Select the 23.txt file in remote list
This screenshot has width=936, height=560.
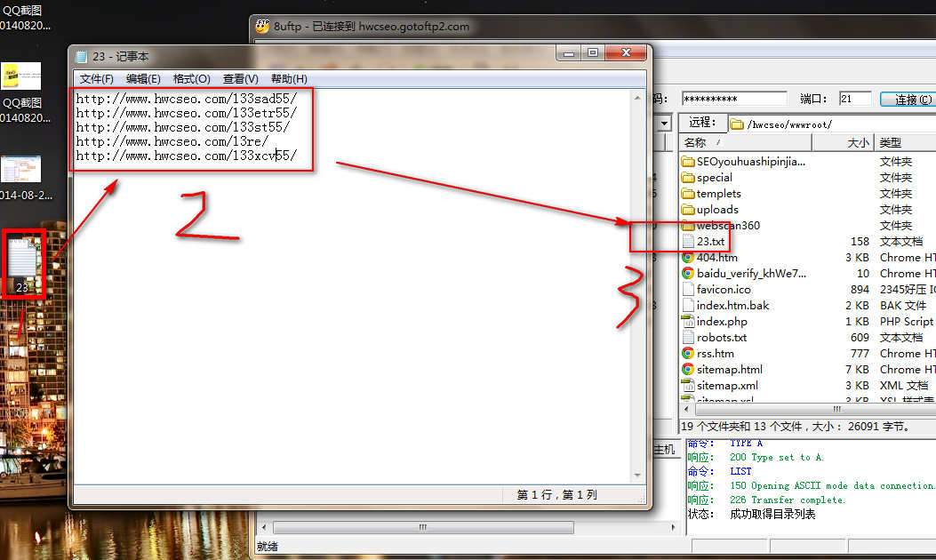(x=710, y=242)
